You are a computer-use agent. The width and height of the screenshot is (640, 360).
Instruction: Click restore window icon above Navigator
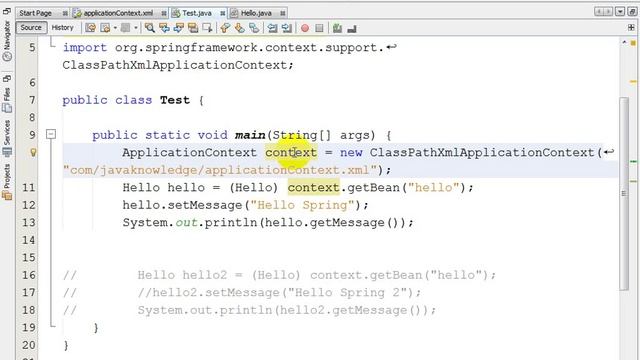click(7, 11)
